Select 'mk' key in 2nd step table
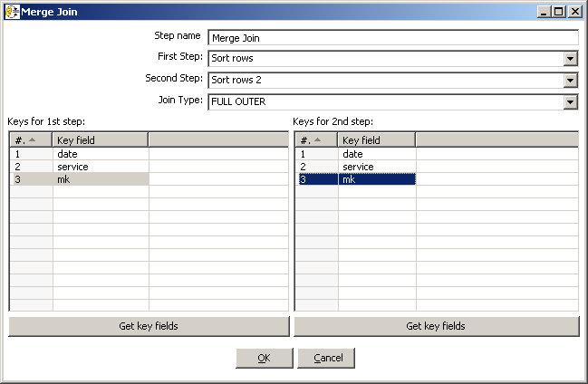This screenshot has height=384, width=588. (x=377, y=179)
